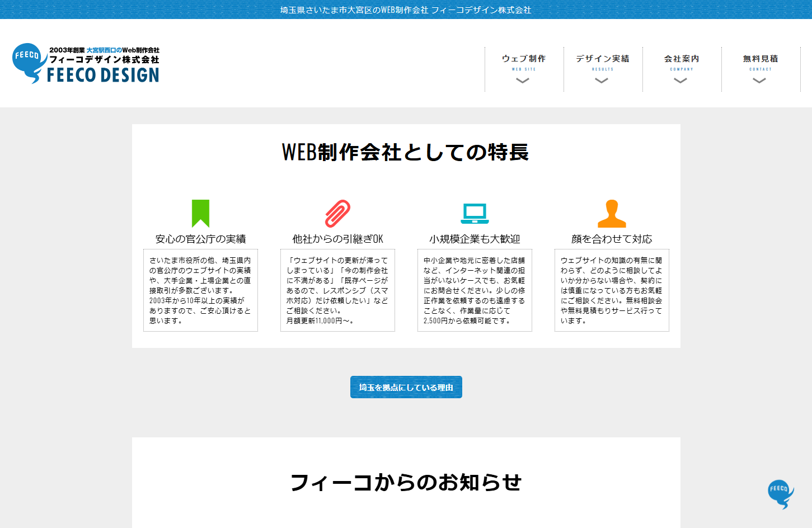
Task: Expand the chevron under ウェブ制作
Action: click(x=523, y=81)
